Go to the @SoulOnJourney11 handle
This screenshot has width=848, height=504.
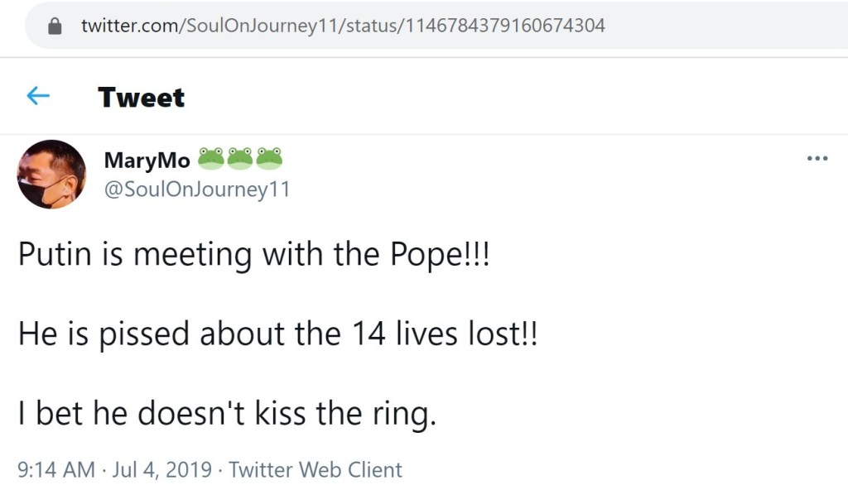(x=197, y=189)
